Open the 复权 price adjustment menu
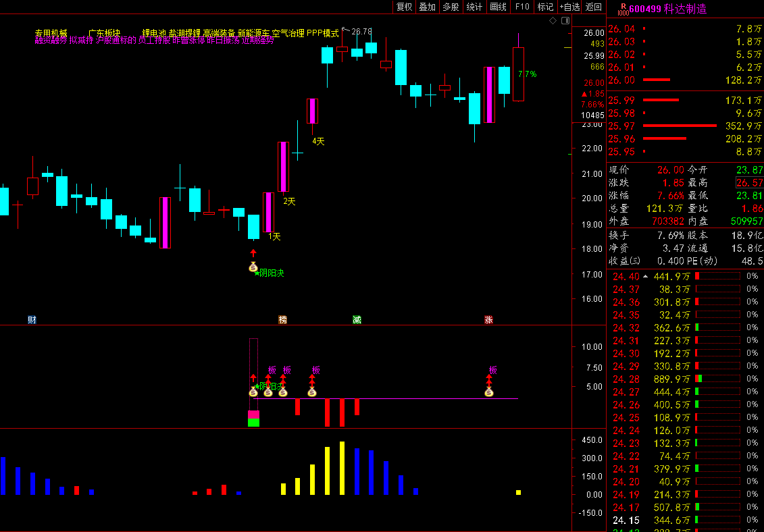This screenshot has height=532, width=764. [x=404, y=7]
